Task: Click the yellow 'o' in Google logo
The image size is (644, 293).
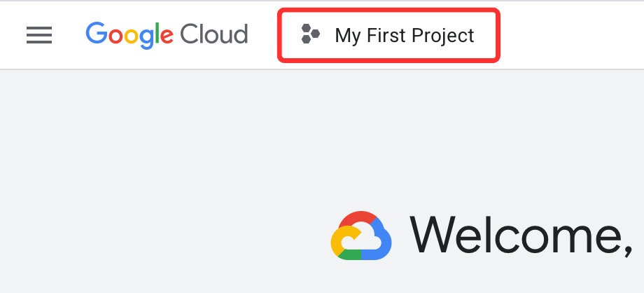Action: tap(131, 36)
